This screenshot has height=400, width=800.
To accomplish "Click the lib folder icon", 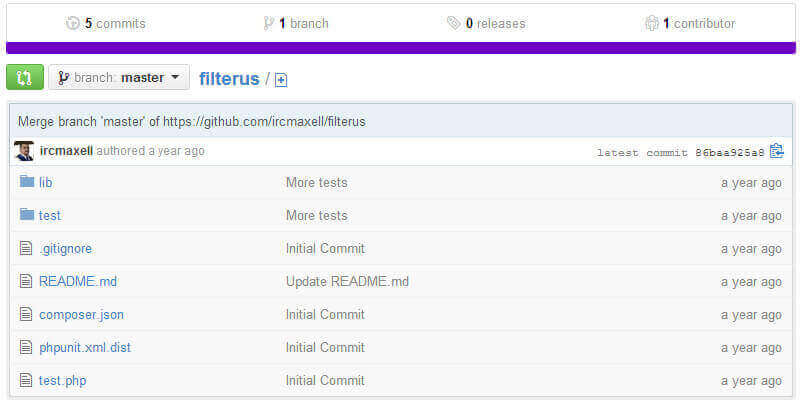I will tap(27, 182).
